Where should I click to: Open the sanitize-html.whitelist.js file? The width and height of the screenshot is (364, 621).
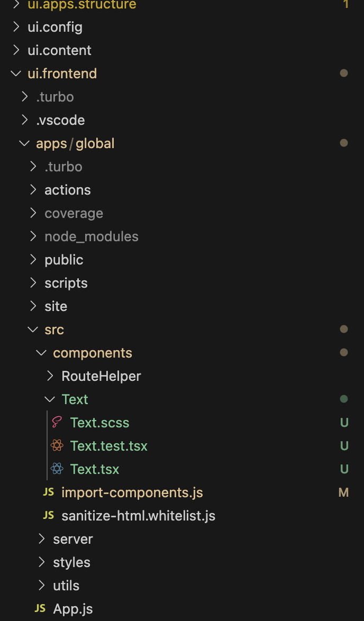point(138,516)
